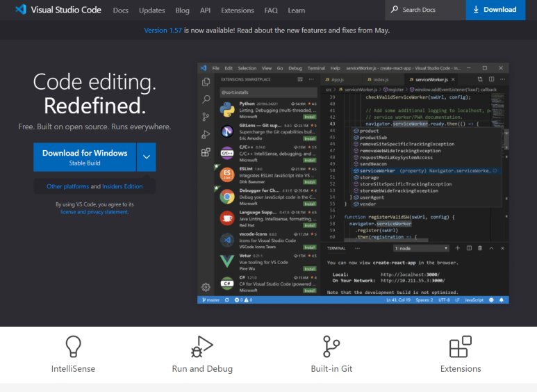The width and height of the screenshot is (537, 392).
Task: Open the more actions ellipsis in Extensions Marketplace header
Action: (x=311, y=79)
